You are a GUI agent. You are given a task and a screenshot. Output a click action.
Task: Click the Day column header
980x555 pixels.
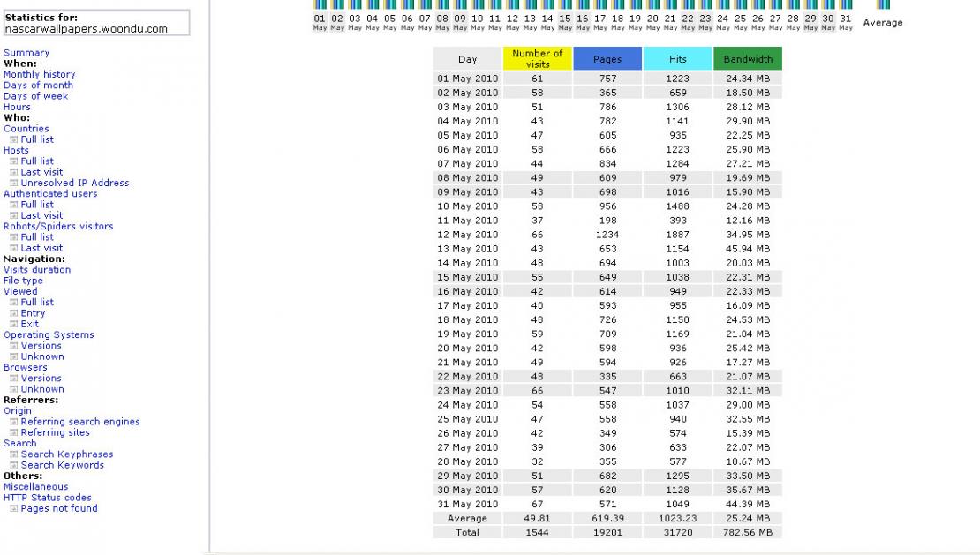tap(468, 59)
